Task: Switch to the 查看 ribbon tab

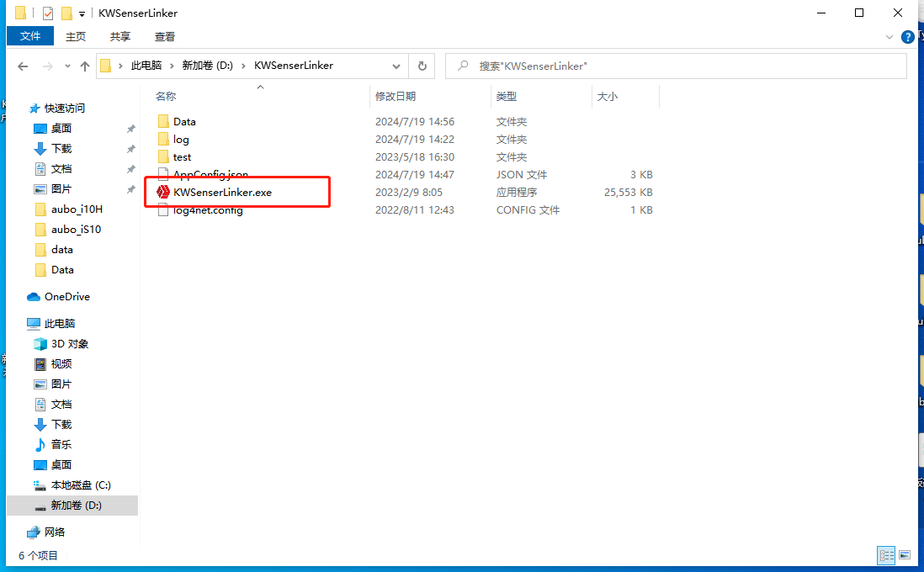Action: tap(165, 36)
